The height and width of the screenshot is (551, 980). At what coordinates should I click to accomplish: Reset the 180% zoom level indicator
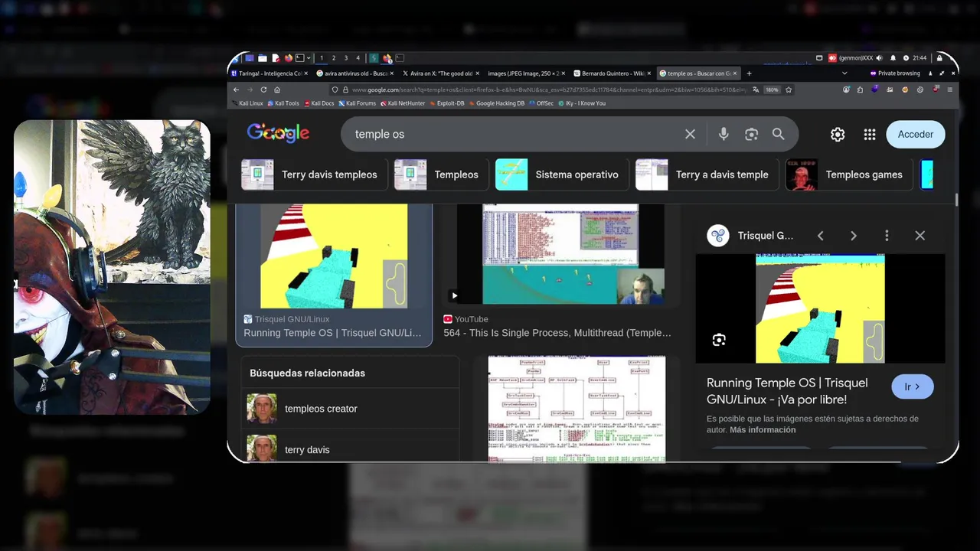(772, 90)
